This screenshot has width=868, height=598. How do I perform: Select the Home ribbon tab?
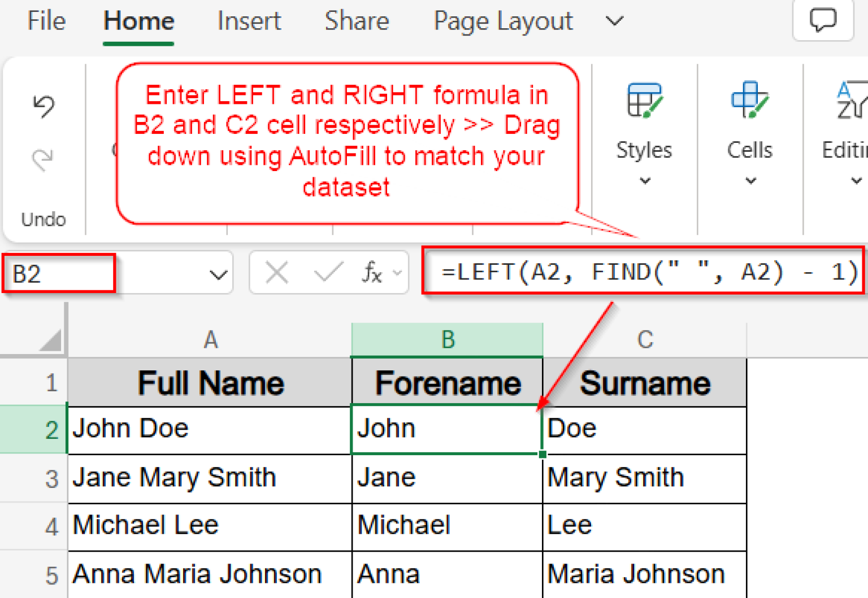pos(138,21)
